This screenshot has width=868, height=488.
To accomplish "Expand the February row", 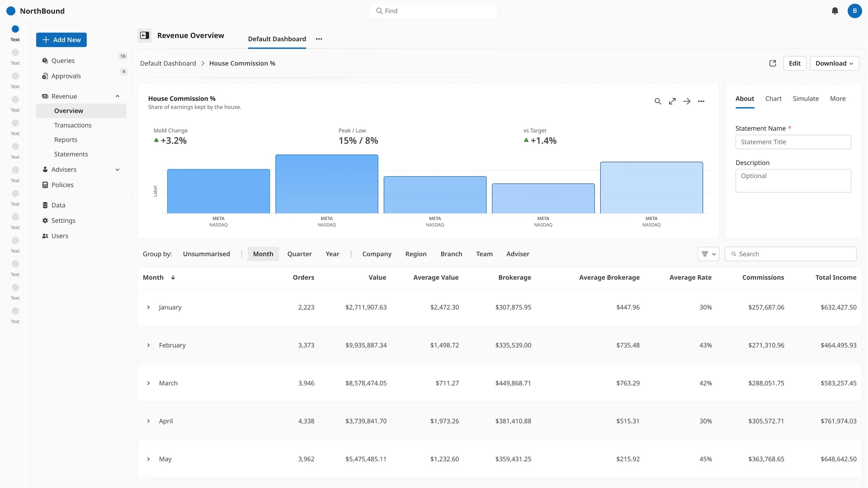I will 148,345.
